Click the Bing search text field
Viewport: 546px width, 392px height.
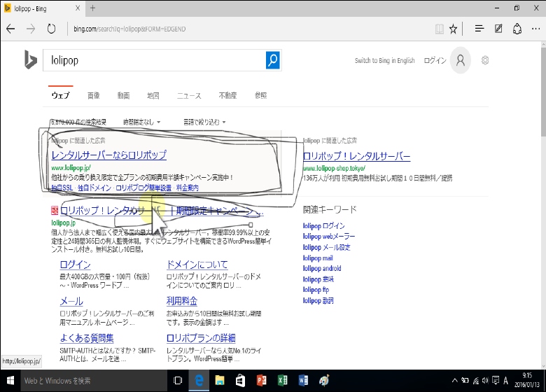[x=154, y=60]
